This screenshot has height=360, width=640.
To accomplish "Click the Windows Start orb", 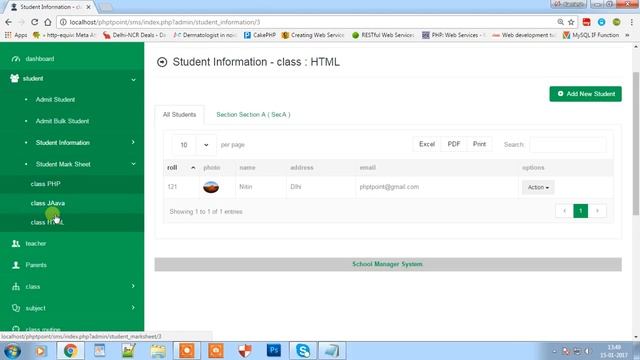I will point(12,351).
